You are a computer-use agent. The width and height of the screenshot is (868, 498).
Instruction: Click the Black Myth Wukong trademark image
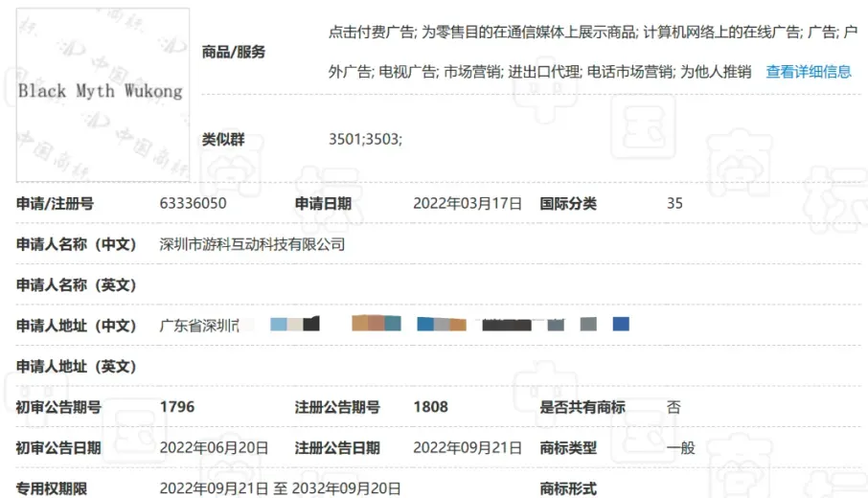(103, 95)
